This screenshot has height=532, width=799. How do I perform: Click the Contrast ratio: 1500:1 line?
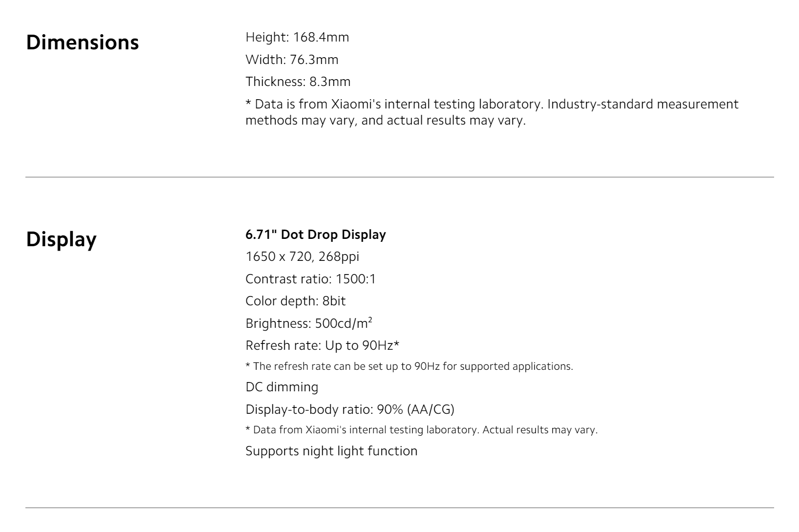(x=311, y=279)
